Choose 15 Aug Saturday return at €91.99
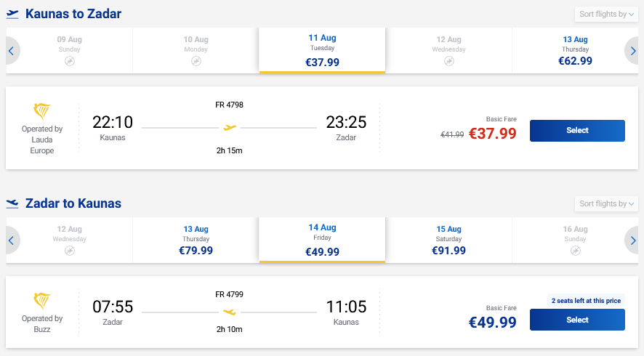The image size is (644, 356). point(448,240)
